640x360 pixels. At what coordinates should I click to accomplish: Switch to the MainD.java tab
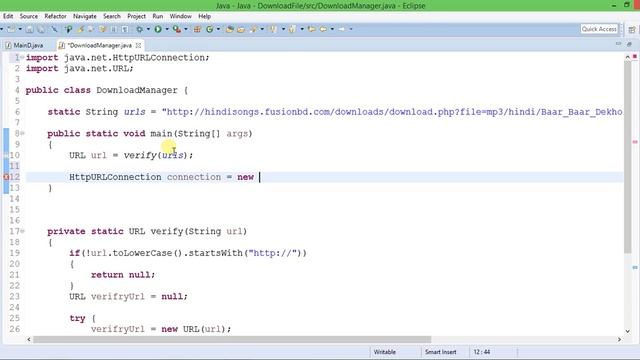click(24, 45)
